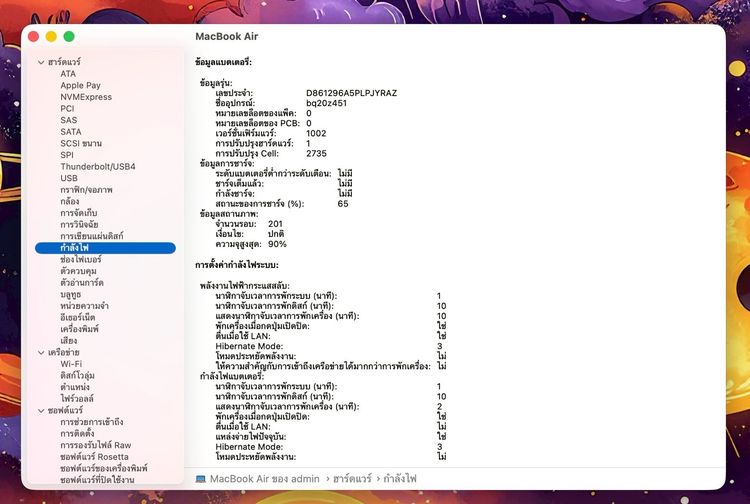Open การรองรับไฟล์ Raw sidebar item
This screenshot has width=750, height=504.
pyautogui.click(x=96, y=445)
